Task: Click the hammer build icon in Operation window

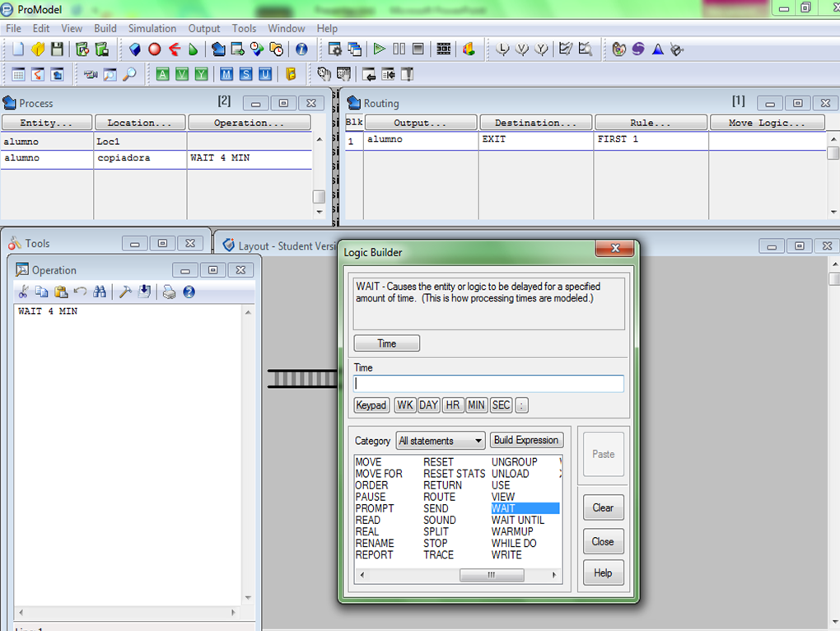Action: [125, 292]
